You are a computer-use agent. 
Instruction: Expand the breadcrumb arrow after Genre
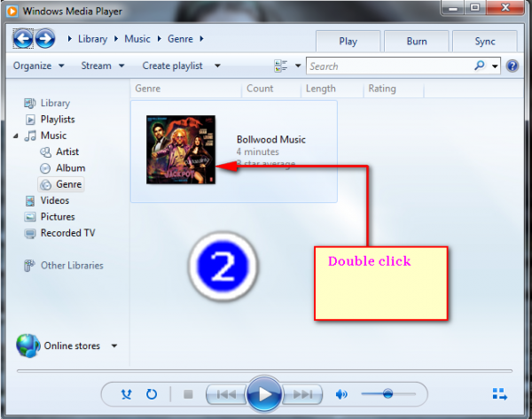click(201, 39)
